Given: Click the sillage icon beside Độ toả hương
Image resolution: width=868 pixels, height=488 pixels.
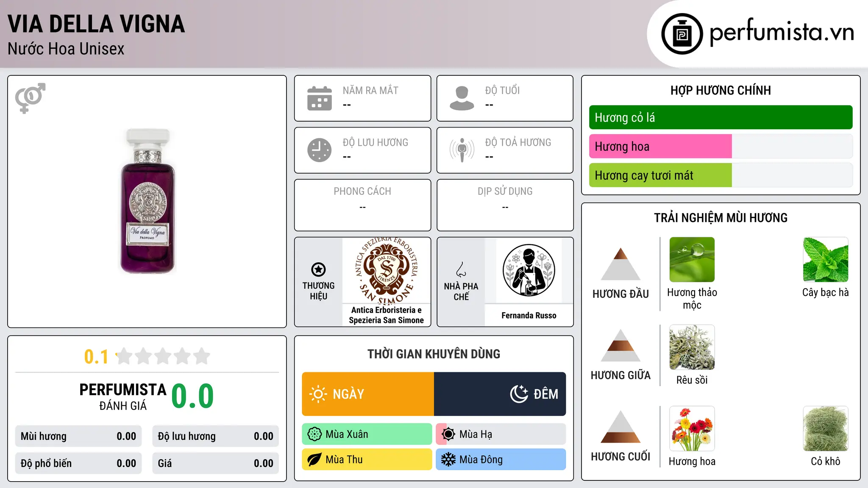Looking at the screenshot, I should 462,150.
